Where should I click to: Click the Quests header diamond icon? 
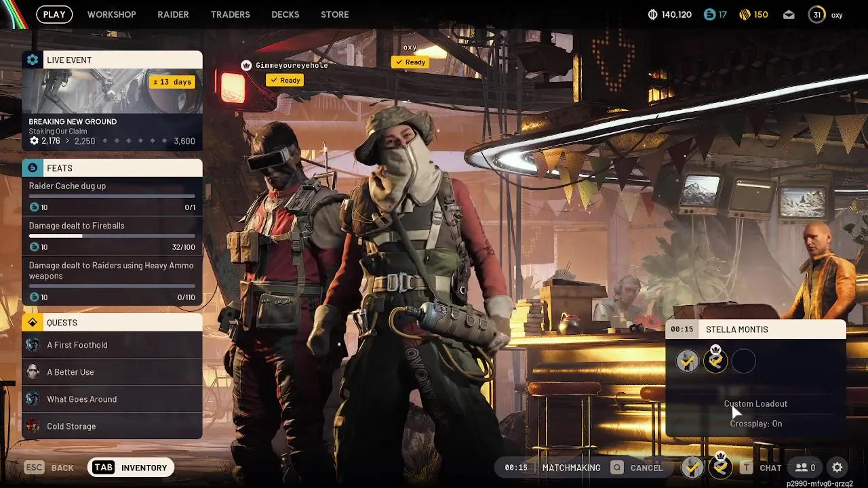click(33, 322)
